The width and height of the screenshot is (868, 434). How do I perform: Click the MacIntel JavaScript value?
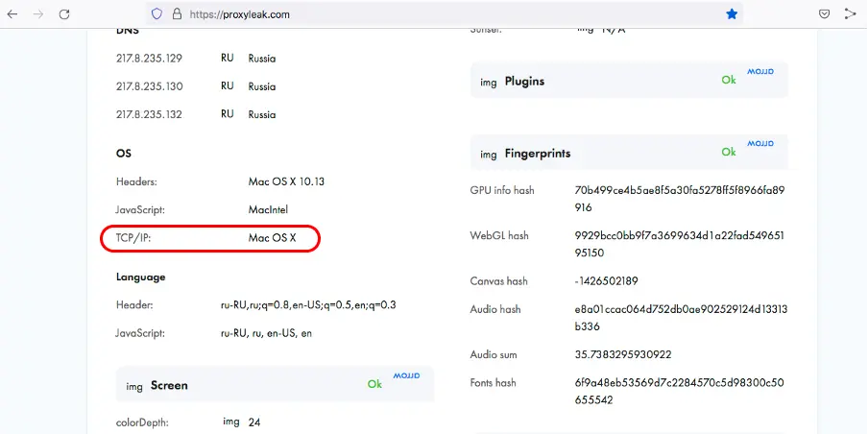[268, 210]
